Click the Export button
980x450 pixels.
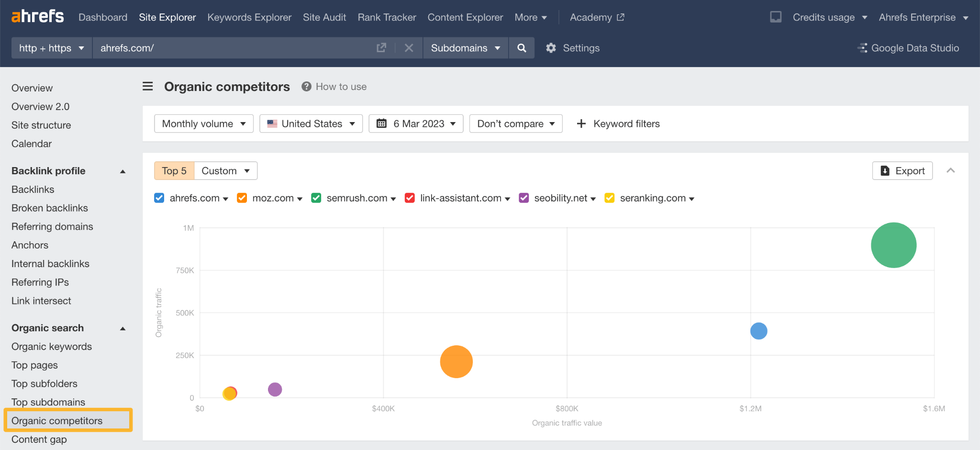[902, 170]
